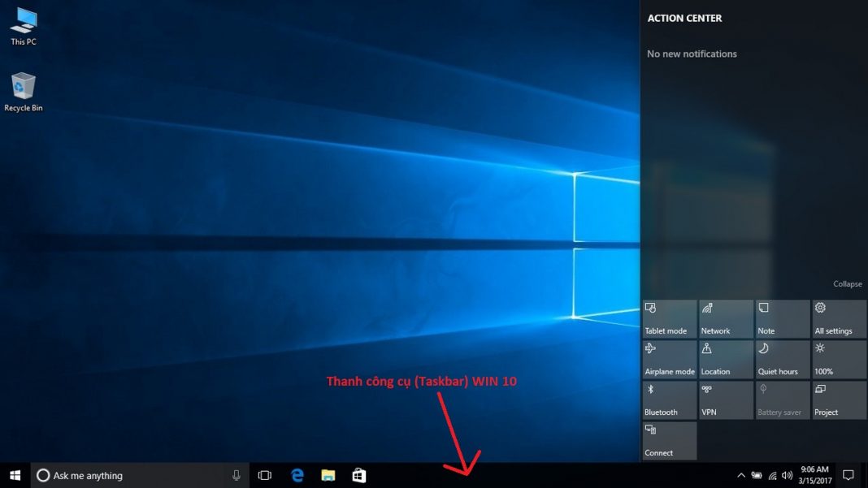Viewport: 868px width, 488px height.
Task: Click Cortana's microphone icon
Action: tap(236, 475)
